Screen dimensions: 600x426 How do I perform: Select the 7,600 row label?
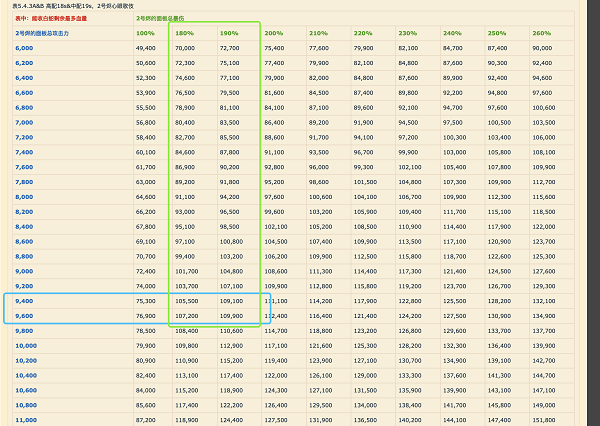point(25,166)
